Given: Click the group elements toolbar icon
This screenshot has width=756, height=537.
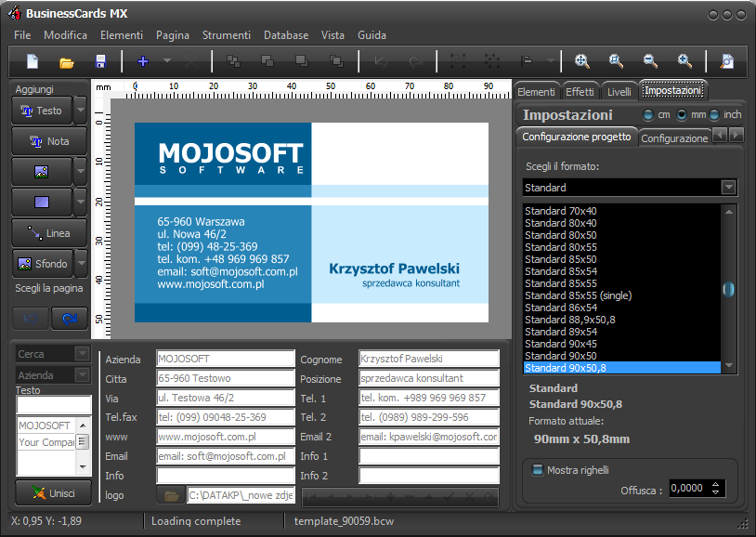Looking at the screenshot, I should click(458, 61).
